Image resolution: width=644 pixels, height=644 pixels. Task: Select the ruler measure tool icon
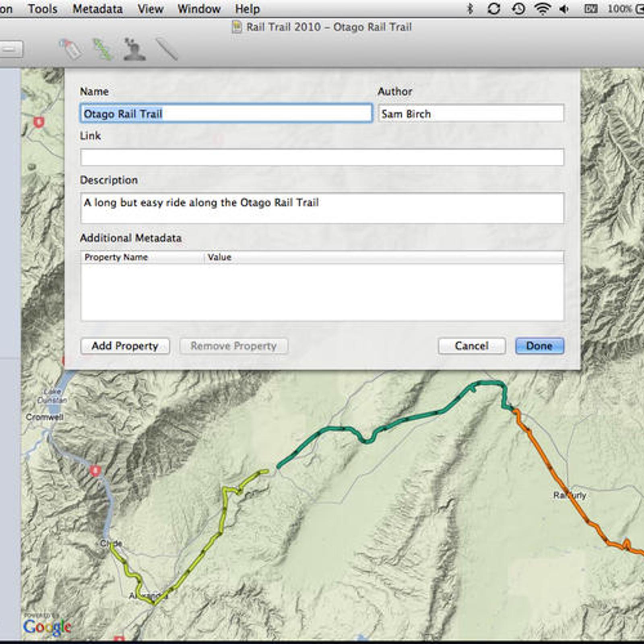pos(167,49)
